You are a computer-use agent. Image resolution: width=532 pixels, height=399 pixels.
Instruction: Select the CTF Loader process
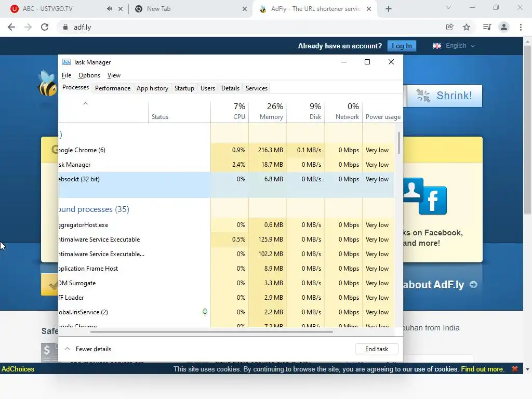227,298
